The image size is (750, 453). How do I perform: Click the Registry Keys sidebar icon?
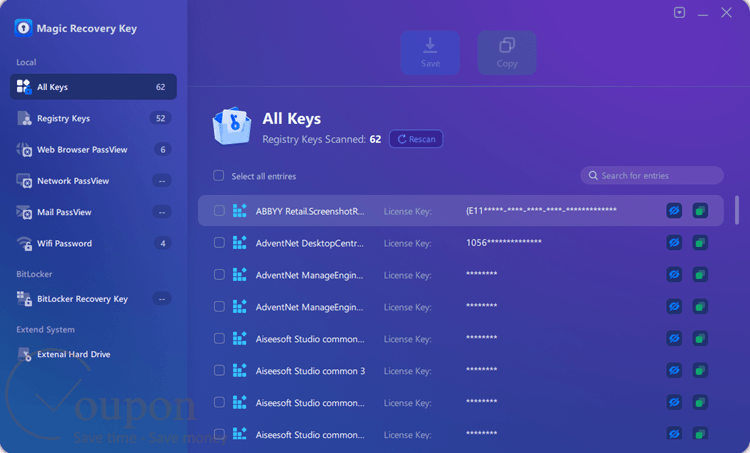[x=24, y=118]
